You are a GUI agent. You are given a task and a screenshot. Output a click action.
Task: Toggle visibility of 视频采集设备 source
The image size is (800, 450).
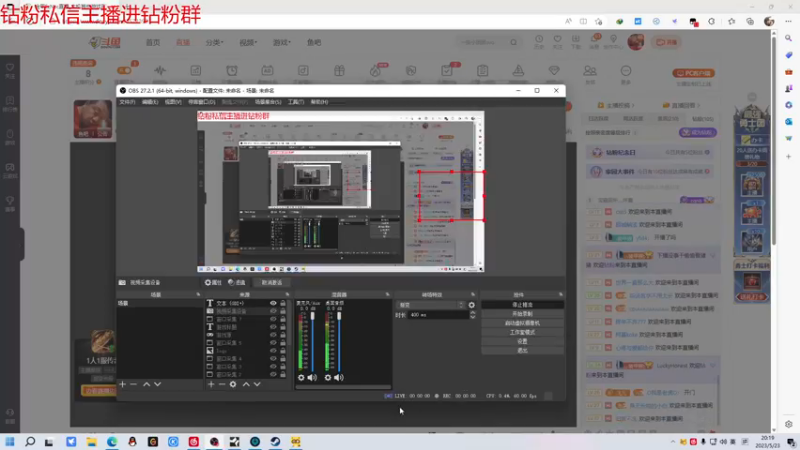pos(273,311)
